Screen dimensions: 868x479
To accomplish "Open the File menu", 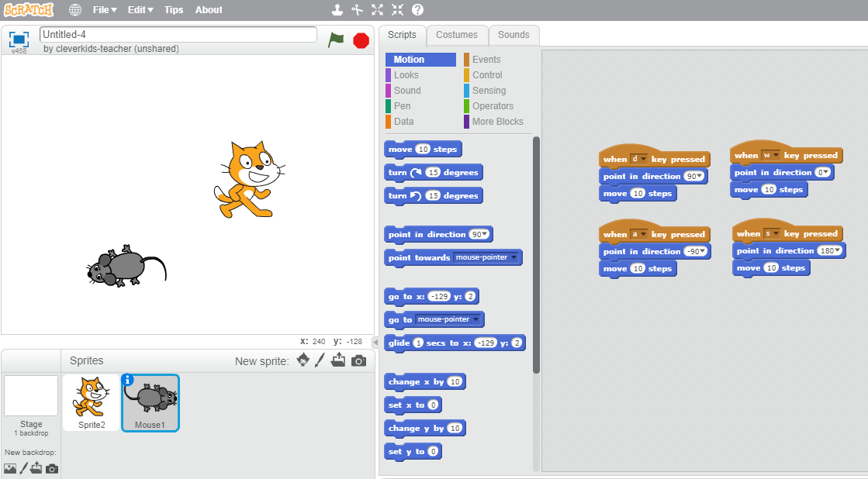I will pyautogui.click(x=105, y=9).
